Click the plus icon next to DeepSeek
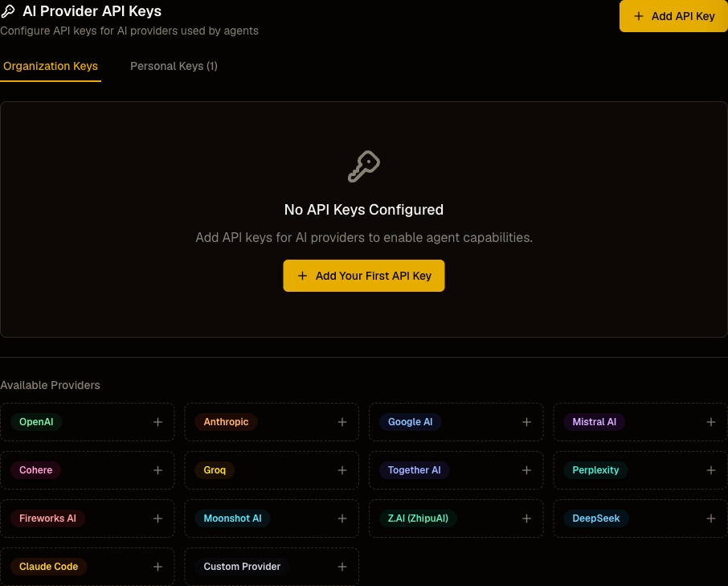Viewport: 728px width, 586px height. coord(711,518)
